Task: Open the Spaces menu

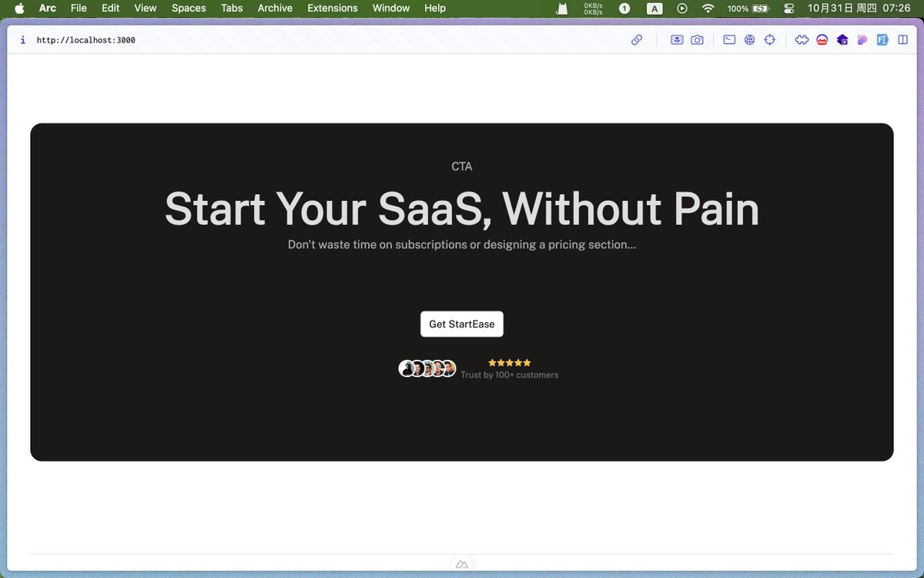Action: (189, 8)
